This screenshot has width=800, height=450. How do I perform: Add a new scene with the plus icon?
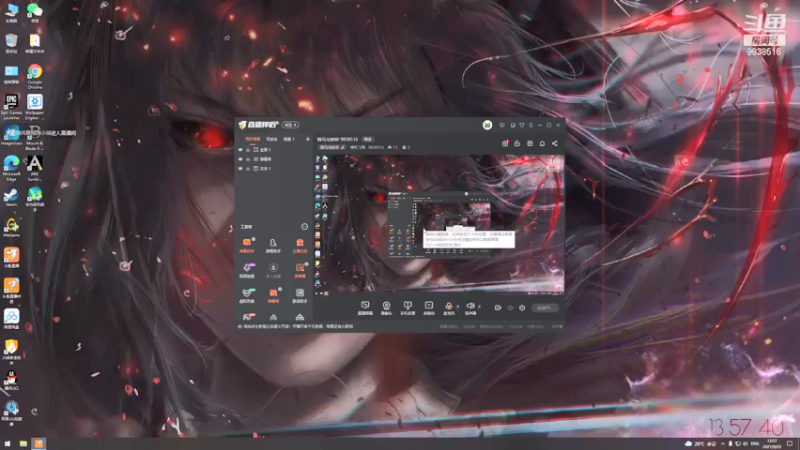click(x=307, y=139)
